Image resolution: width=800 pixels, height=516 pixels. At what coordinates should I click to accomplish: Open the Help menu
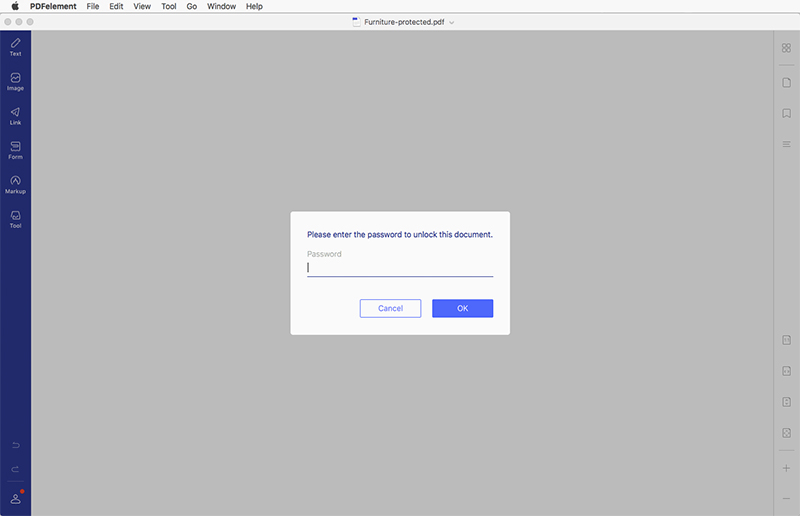pos(254,6)
